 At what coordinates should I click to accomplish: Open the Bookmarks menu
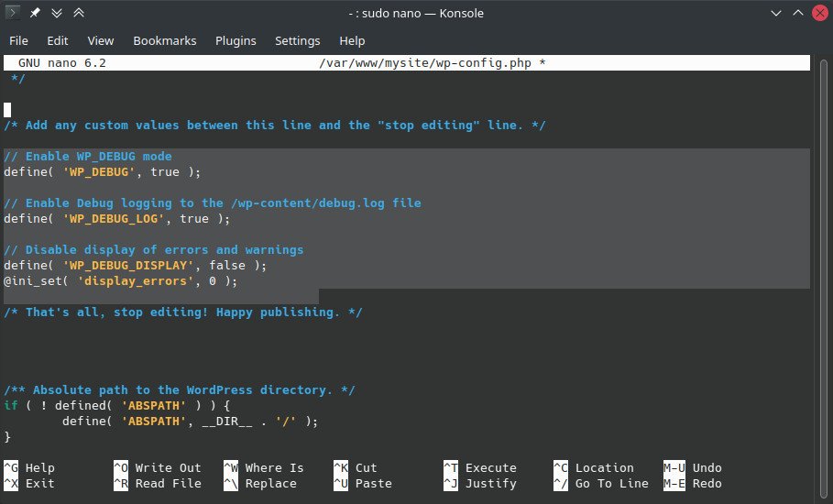pyautogui.click(x=165, y=41)
